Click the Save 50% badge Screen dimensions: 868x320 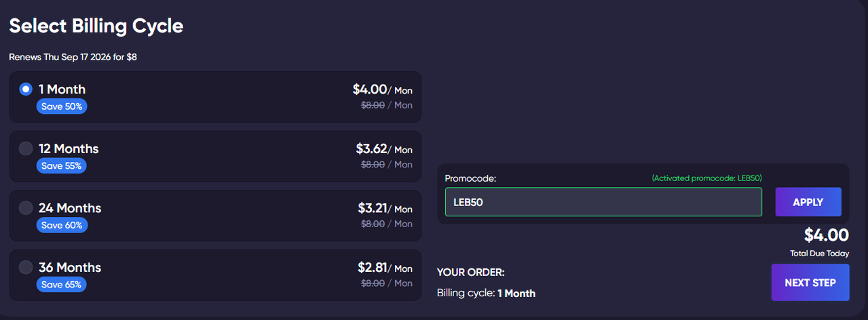coord(62,106)
